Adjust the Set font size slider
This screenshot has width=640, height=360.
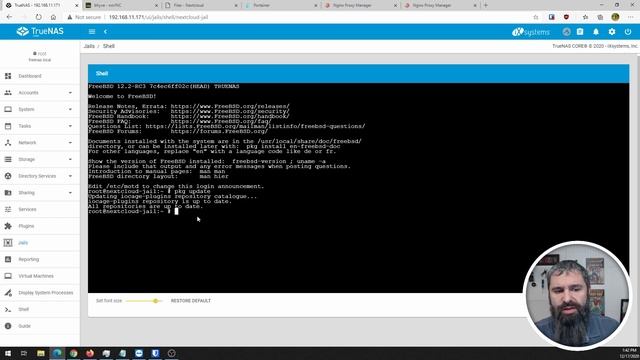point(144,301)
